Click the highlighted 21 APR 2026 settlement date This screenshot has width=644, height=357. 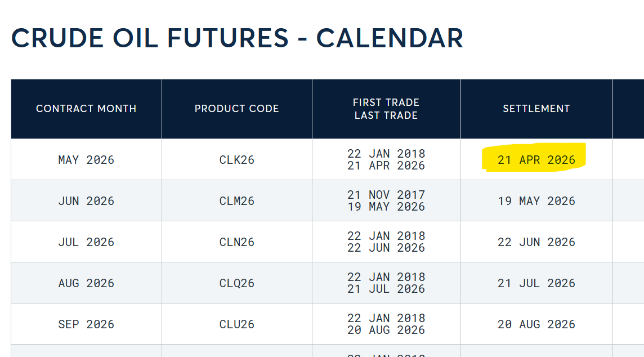(536, 160)
